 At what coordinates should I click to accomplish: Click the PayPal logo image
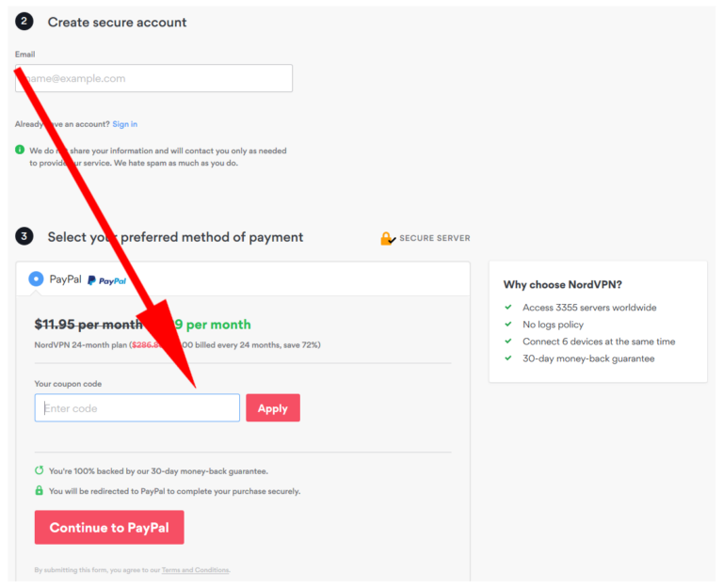106,280
